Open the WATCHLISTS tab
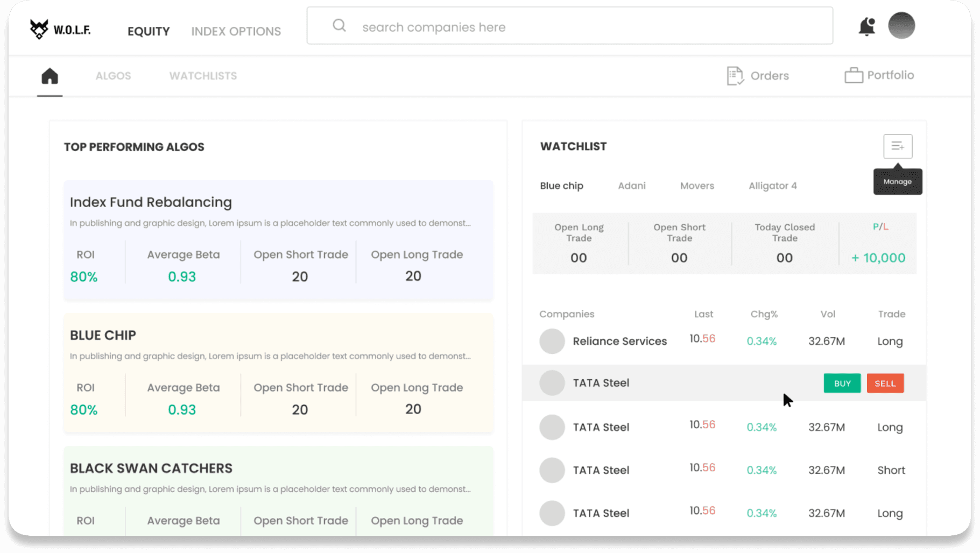This screenshot has height=553, width=980. 203,76
